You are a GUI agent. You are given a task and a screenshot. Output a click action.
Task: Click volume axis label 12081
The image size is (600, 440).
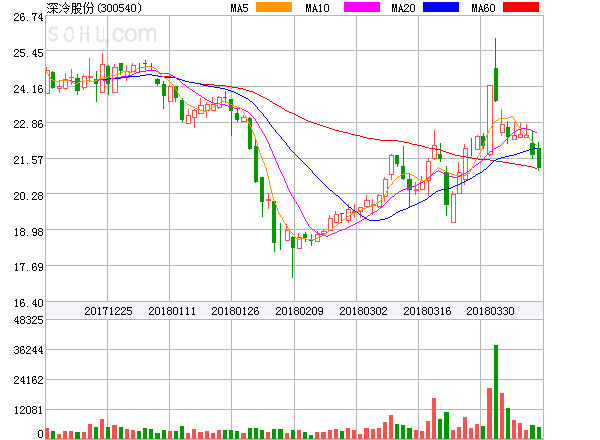click(x=28, y=410)
